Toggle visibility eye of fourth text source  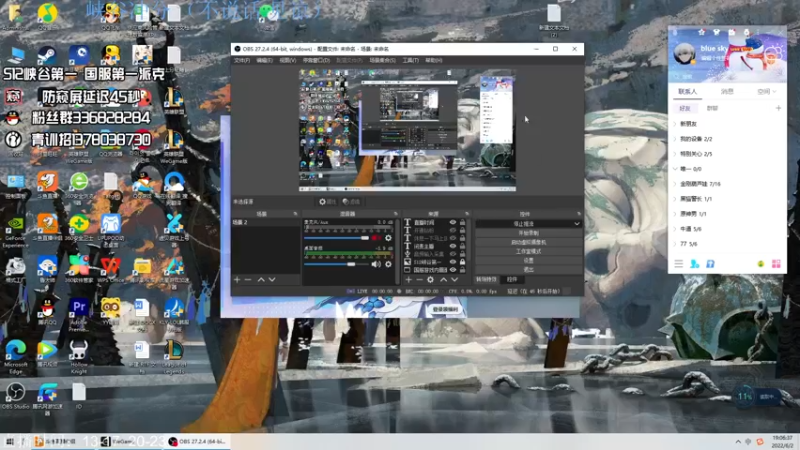tap(453, 246)
